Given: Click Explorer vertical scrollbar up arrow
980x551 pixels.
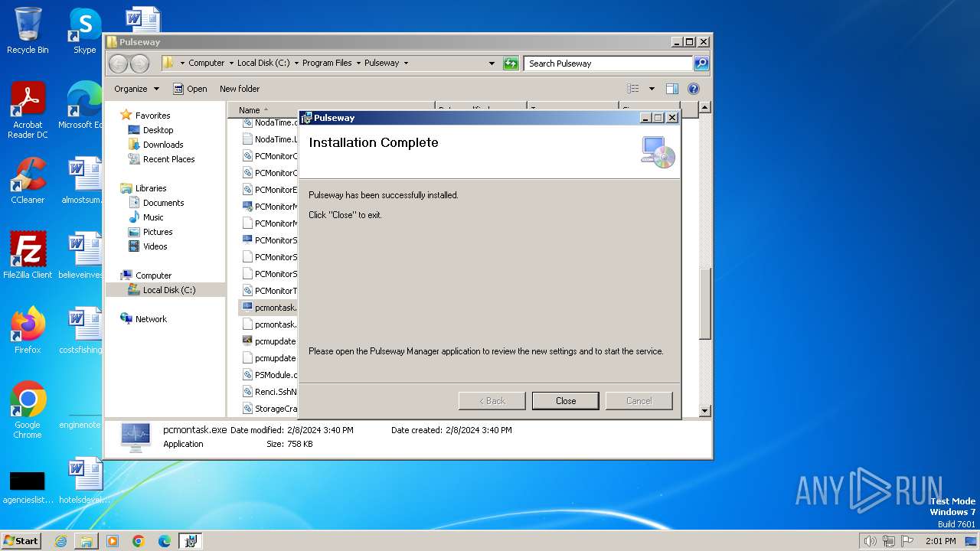Looking at the screenshot, I should pyautogui.click(x=705, y=108).
